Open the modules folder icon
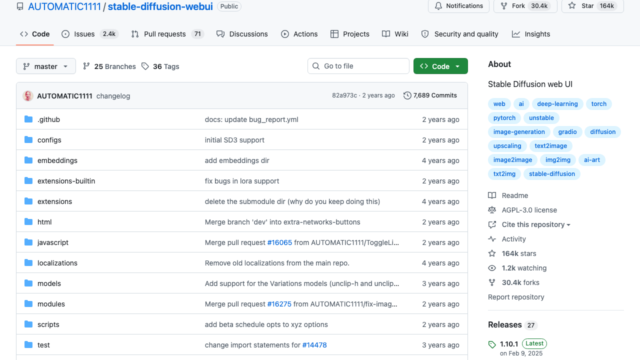 click(x=28, y=304)
